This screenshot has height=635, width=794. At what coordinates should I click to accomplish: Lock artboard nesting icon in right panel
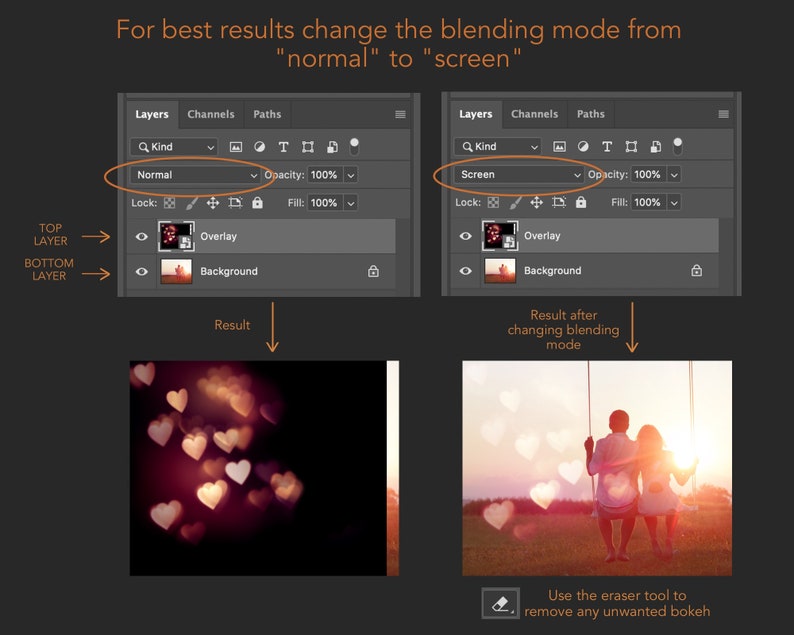(x=559, y=203)
